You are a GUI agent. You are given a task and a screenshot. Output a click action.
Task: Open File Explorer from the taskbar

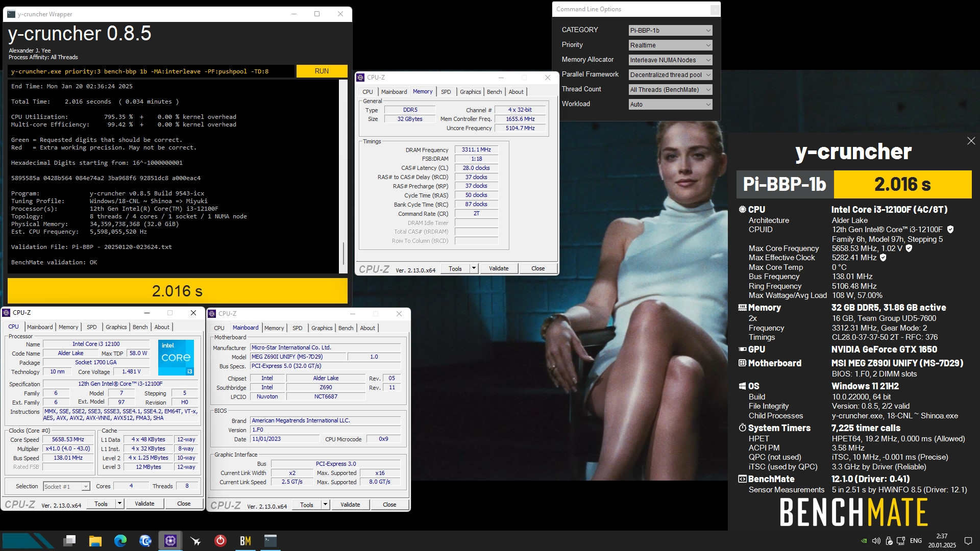(95, 540)
